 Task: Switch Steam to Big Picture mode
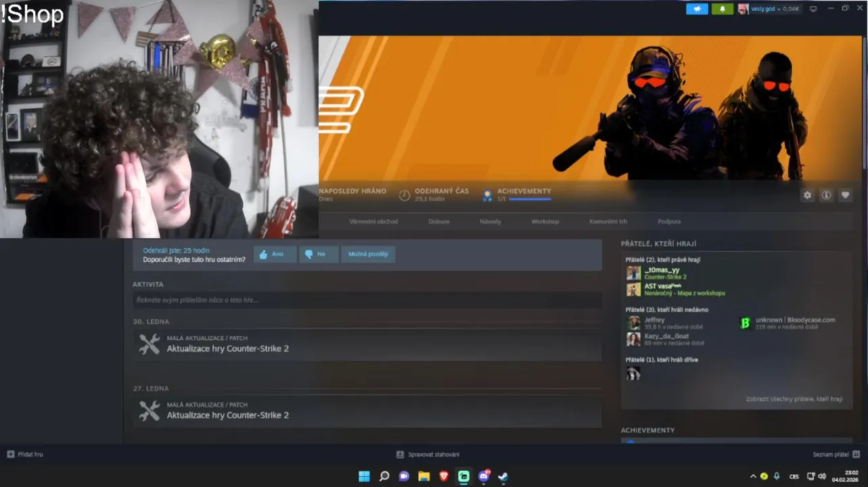(813, 9)
